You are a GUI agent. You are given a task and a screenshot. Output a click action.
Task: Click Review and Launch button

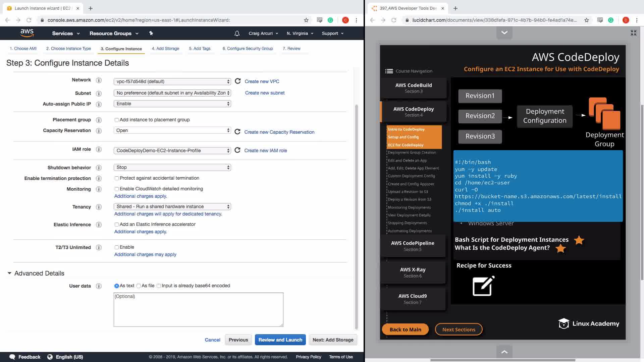(x=280, y=340)
